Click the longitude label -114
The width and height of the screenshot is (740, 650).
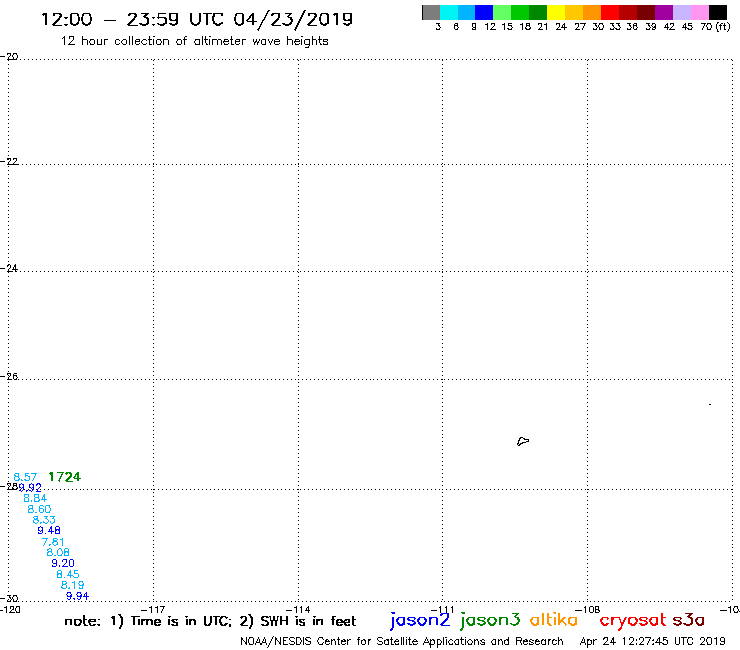[x=297, y=609]
